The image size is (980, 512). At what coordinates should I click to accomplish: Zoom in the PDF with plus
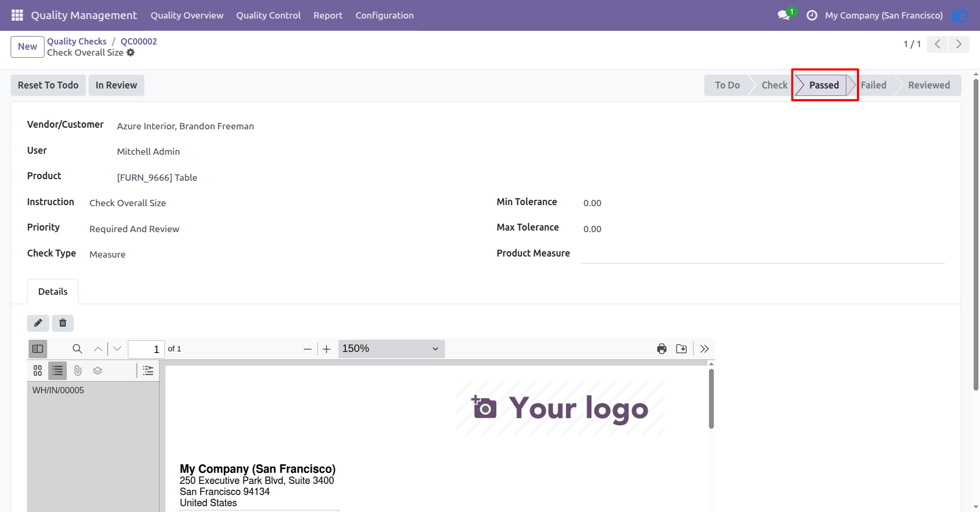327,349
